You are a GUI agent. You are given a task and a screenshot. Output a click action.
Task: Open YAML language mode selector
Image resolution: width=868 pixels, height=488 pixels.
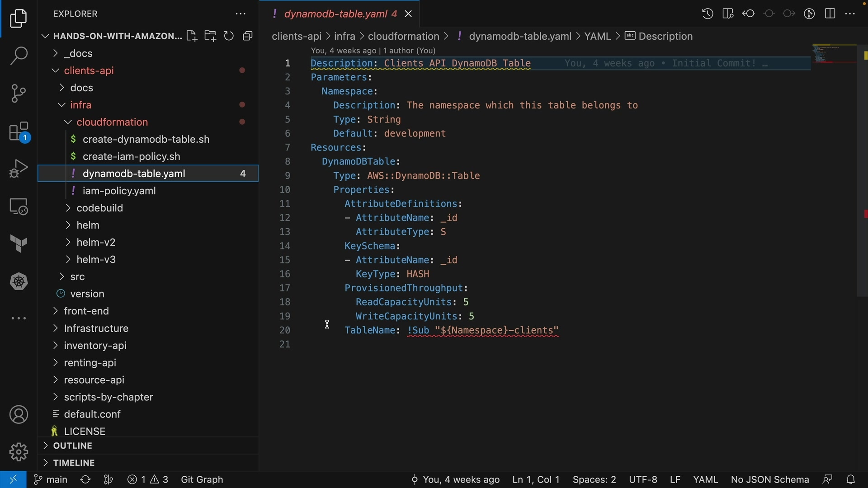[x=706, y=479]
